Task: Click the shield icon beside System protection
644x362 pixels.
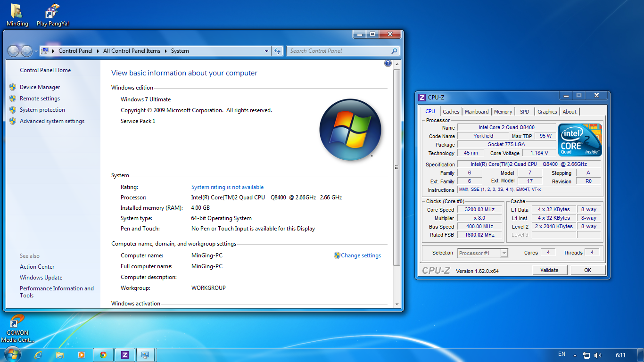Action: click(x=13, y=110)
